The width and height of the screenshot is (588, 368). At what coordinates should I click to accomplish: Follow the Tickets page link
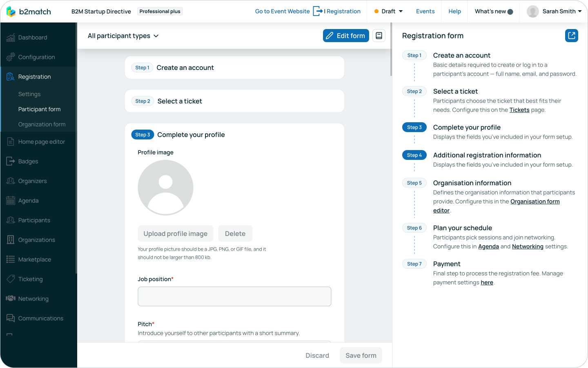pos(519,110)
